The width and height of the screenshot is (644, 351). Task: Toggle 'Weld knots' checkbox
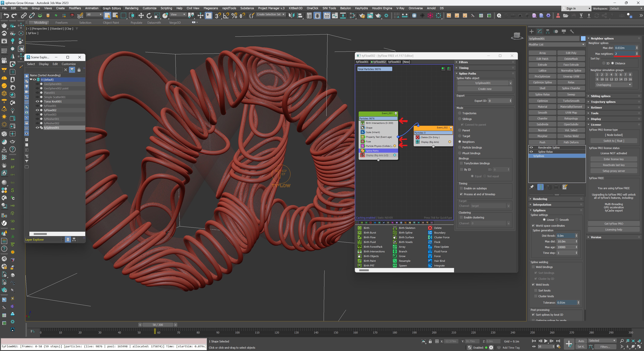click(x=533, y=285)
